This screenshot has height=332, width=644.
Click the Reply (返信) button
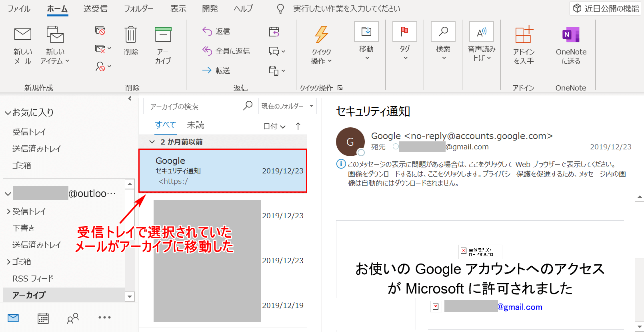[216, 31]
